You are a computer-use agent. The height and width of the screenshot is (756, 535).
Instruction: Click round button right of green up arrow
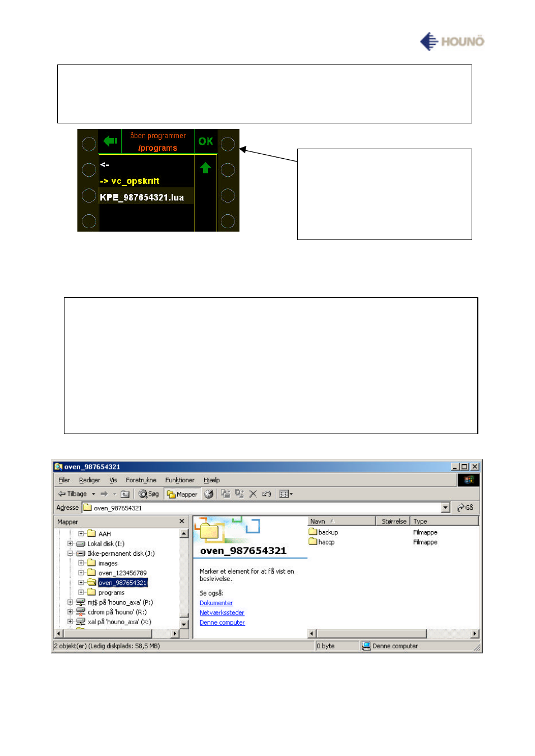coord(228,169)
